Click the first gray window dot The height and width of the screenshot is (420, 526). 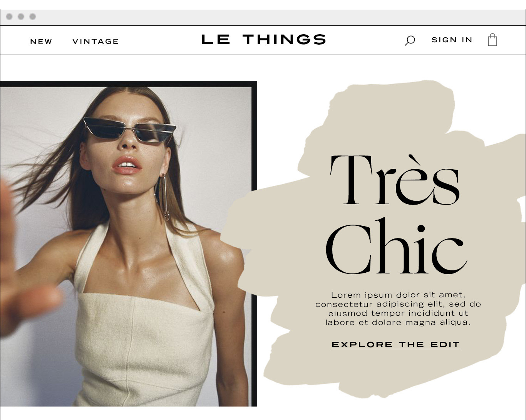[10, 17]
